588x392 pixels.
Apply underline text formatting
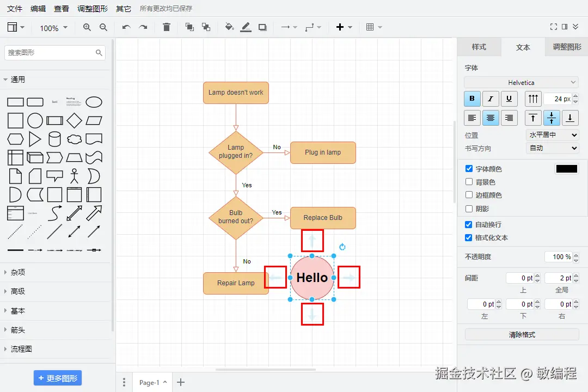click(509, 99)
